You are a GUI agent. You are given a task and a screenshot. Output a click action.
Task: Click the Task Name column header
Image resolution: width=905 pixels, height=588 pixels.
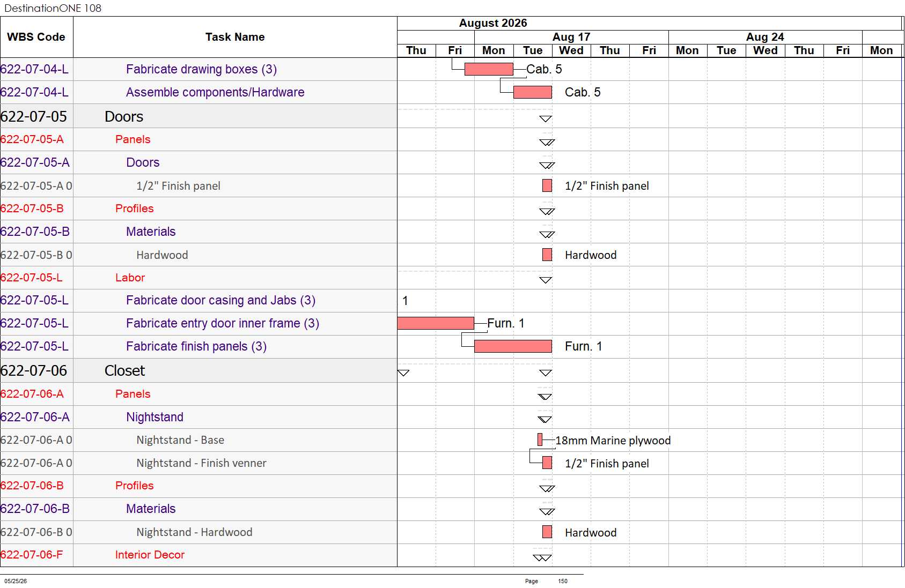coord(235,37)
